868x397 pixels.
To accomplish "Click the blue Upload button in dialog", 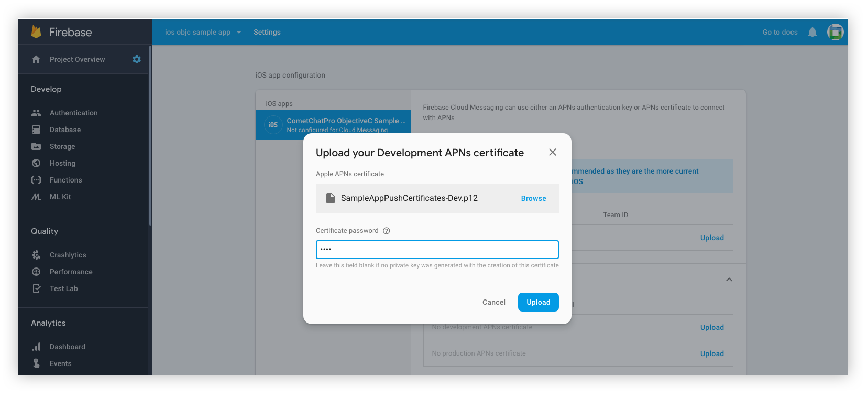I will click(x=539, y=302).
